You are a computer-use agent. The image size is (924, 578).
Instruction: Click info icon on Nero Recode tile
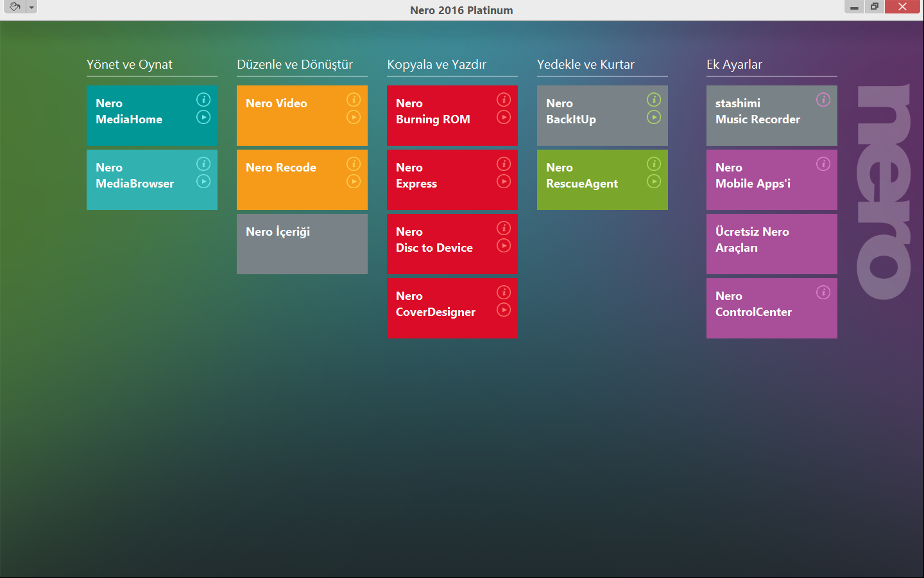point(354,164)
